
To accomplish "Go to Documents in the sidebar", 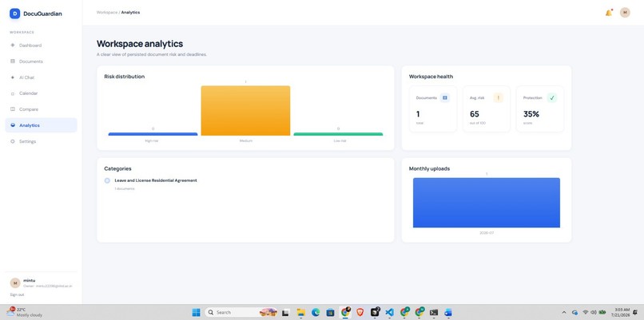I will [41, 61].
